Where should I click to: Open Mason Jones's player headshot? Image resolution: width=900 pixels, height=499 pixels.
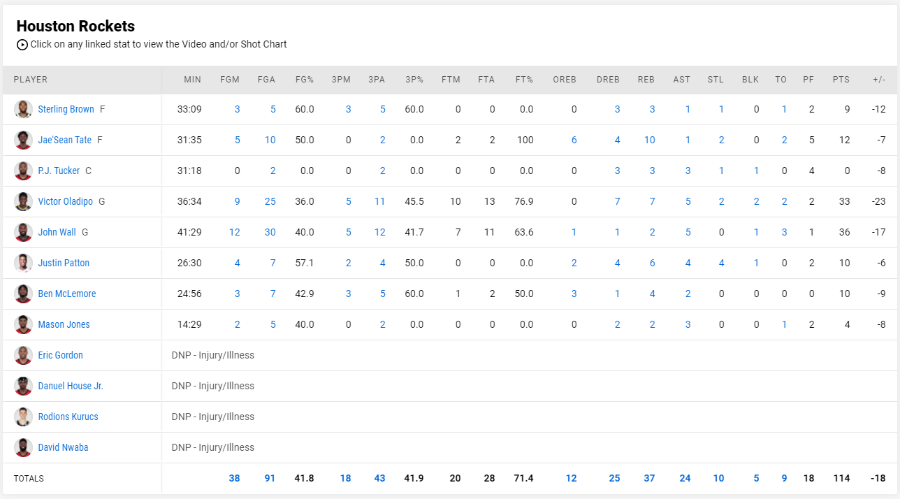pyautogui.click(x=23, y=324)
